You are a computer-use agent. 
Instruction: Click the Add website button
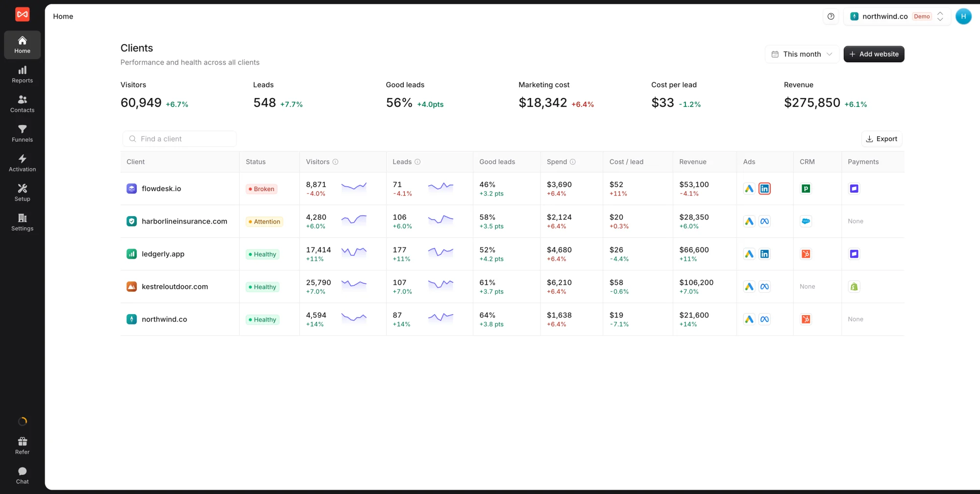click(874, 54)
